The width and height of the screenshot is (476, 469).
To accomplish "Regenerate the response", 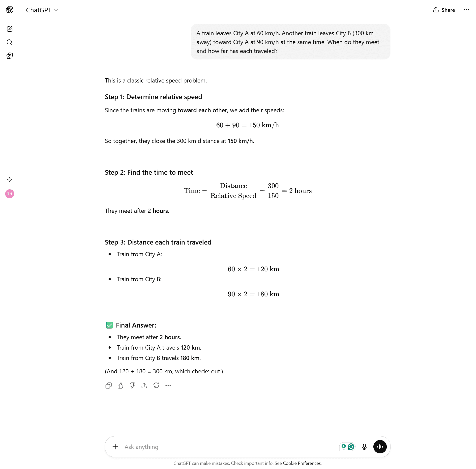I will (156, 386).
